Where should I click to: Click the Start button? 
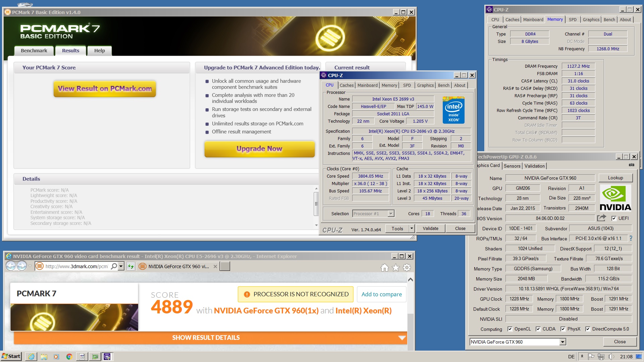click(x=11, y=356)
